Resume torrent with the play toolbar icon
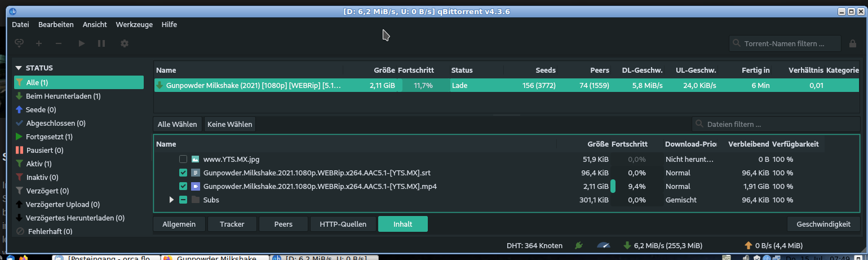Image resolution: width=868 pixels, height=260 pixels. [x=82, y=43]
